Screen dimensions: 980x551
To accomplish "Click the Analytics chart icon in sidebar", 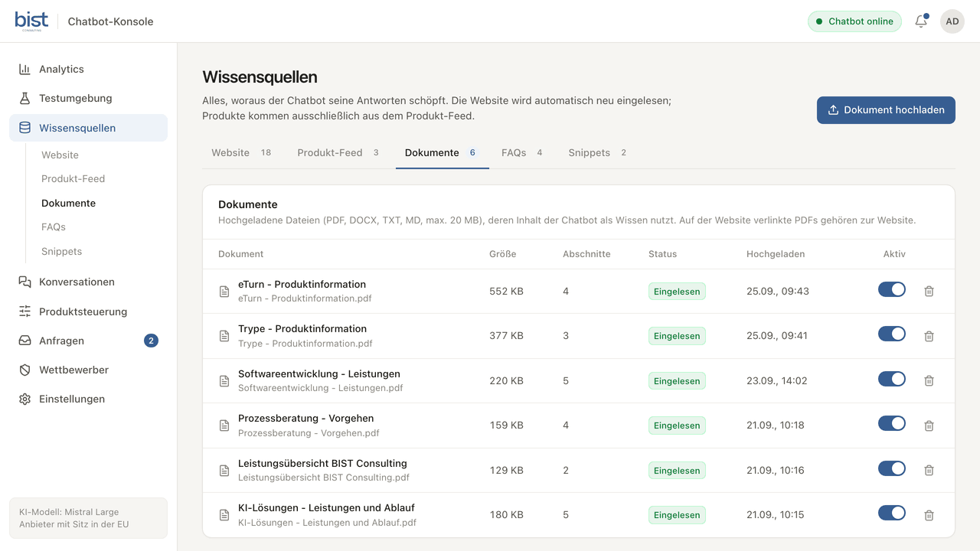I will click(24, 69).
